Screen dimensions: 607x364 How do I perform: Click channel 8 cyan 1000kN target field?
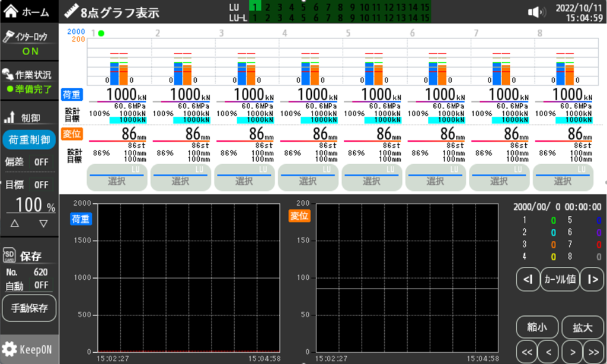[x=574, y=120]
